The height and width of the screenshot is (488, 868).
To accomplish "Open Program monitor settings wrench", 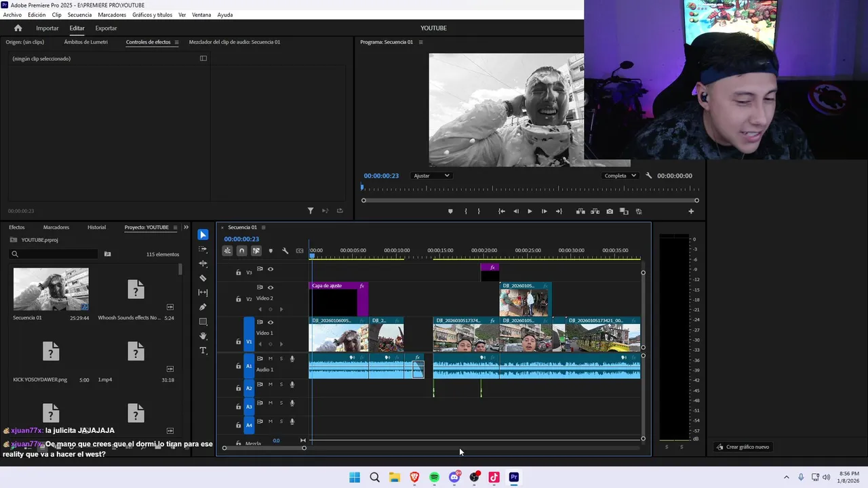I will [648, 176].
